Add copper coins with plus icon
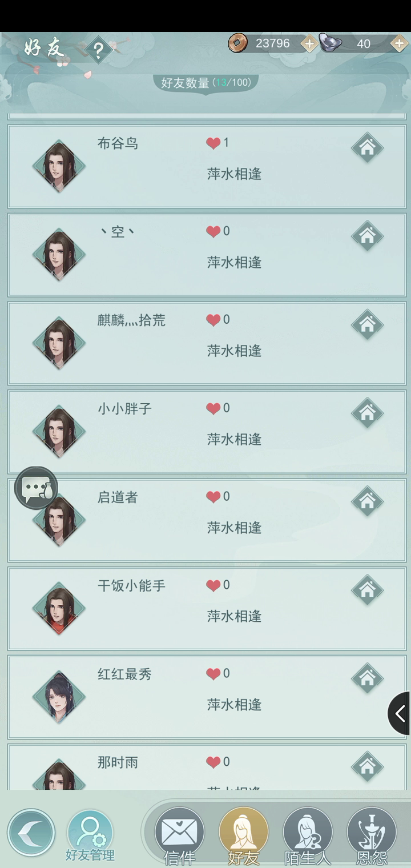 [x=309, y=43]
